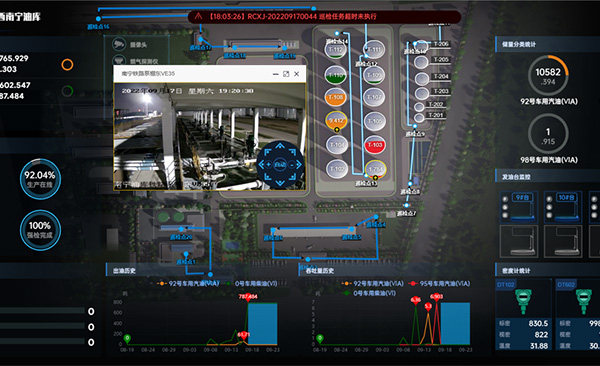Click the gas detector legend icon
This screenshot has width=600, height=366.
(x=119, y=60)
